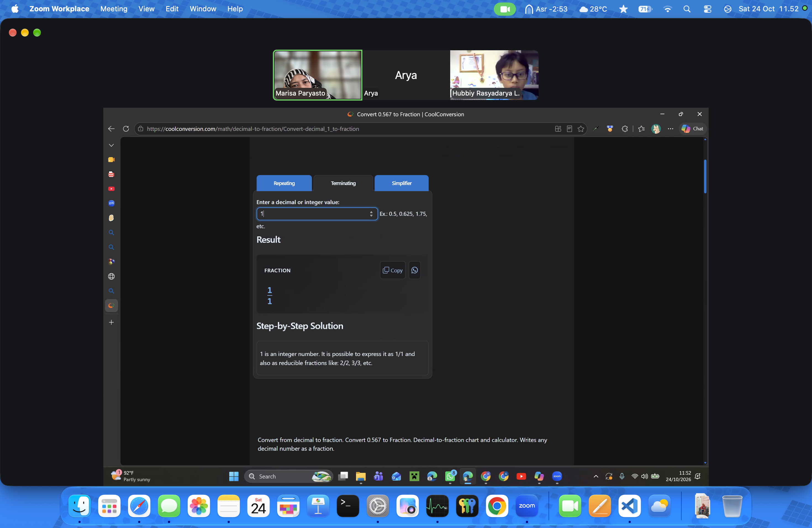The width and height of the screenshot is (812, 528).
Task: Open the split screen icon in address bar
Action: (558, 129)
